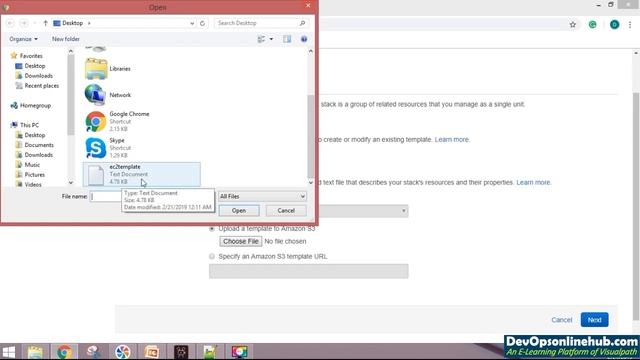Select Upload a template to Amazon S3
Image resolution: width=640 pixels, height=360 pixels.
tap(211, 229)
